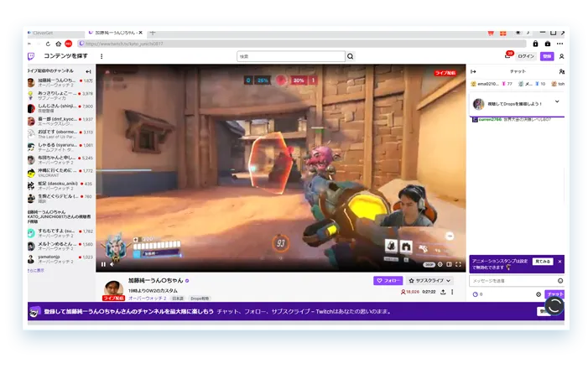Reload the page with the refresh icon
588x379 pixels.
click(x=48, y=44)
